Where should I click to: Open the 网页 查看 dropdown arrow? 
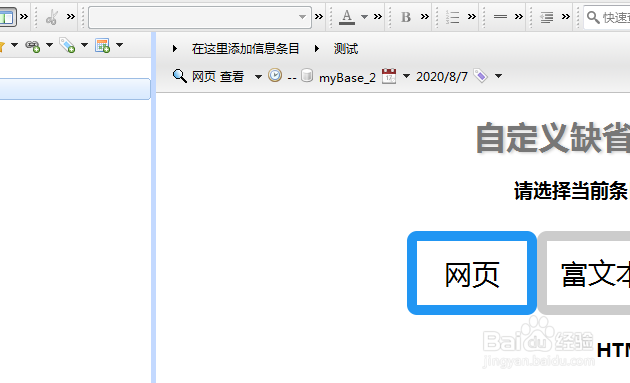coord(258,77)
